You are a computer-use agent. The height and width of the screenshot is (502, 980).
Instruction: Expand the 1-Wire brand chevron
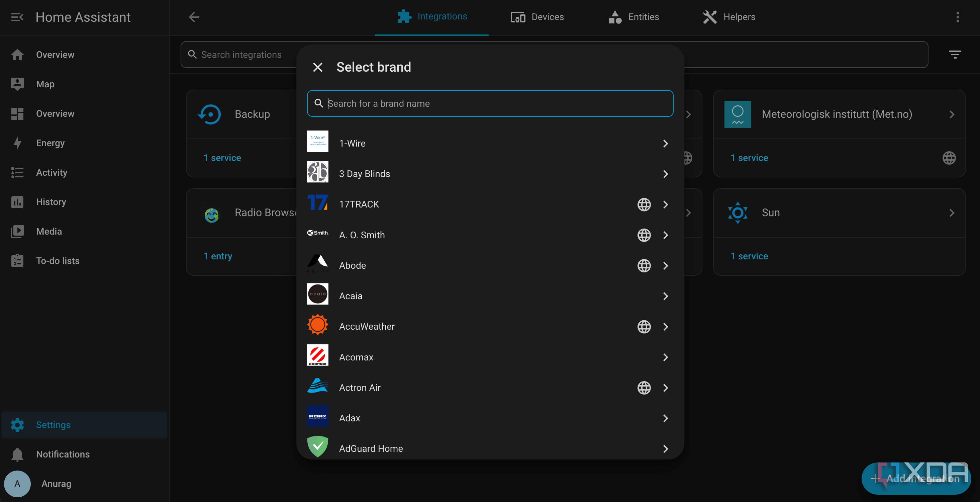tap(665, 144)
